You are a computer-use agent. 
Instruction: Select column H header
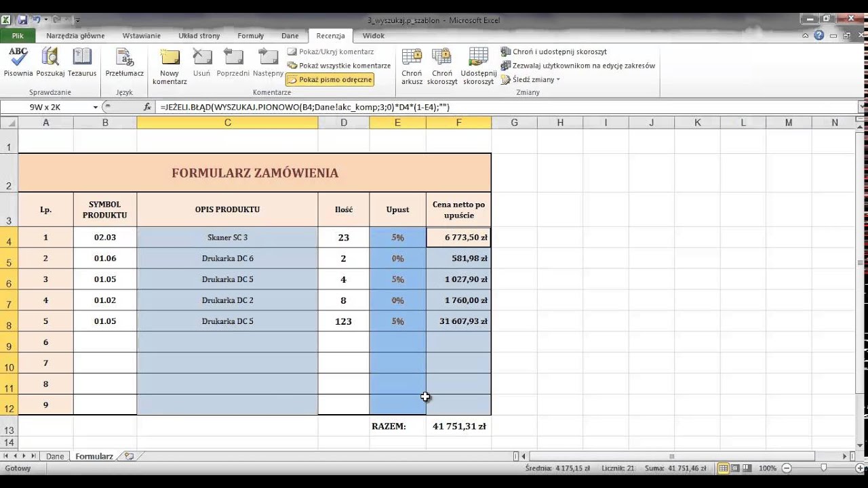(560, 123)
